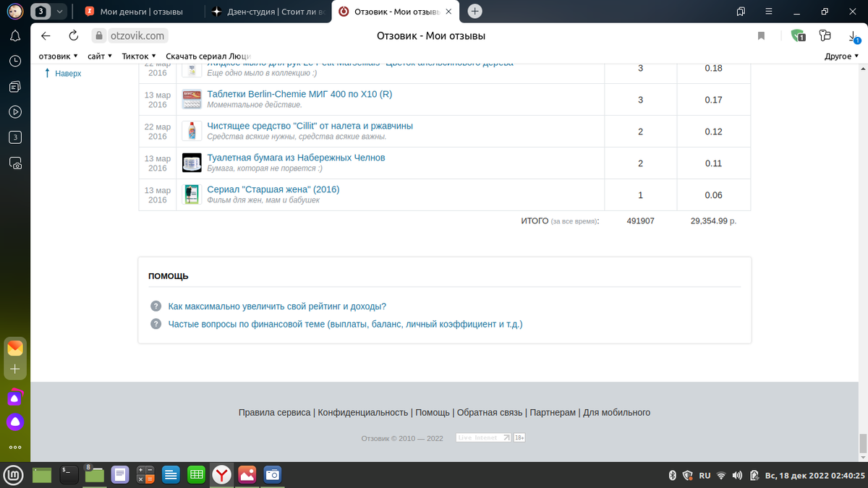Open Партнерам footer link

tap(553, 413)
